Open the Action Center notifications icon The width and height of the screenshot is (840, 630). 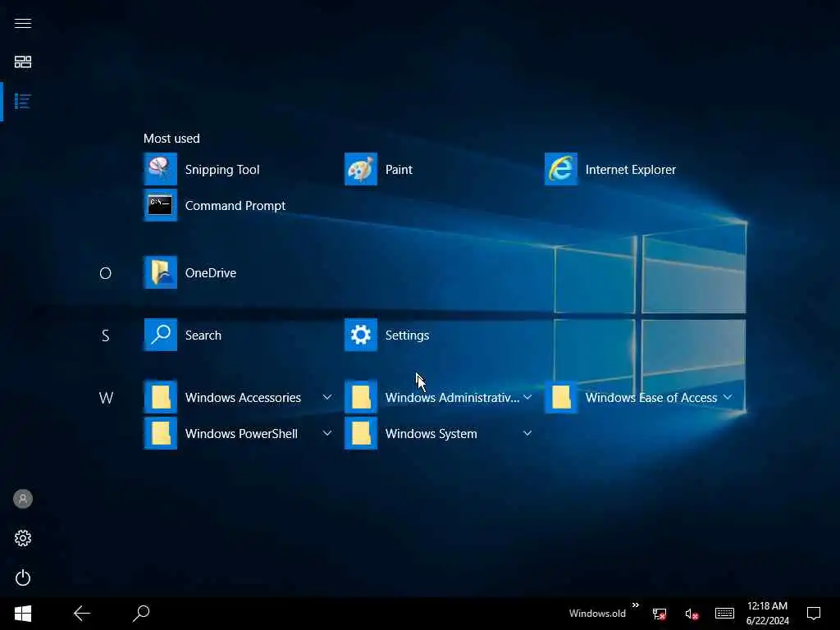point(814,614)
